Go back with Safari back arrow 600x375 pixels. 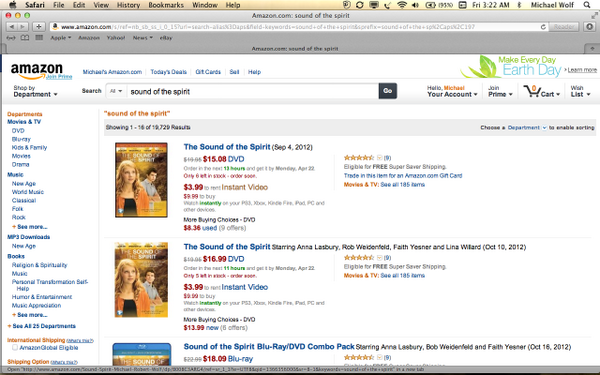click(12, 27)
